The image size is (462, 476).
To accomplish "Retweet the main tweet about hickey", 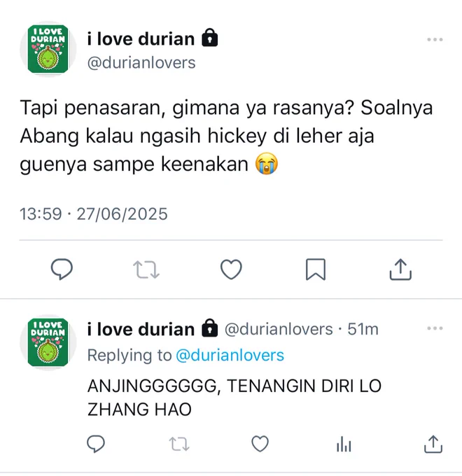I will 146,269.
